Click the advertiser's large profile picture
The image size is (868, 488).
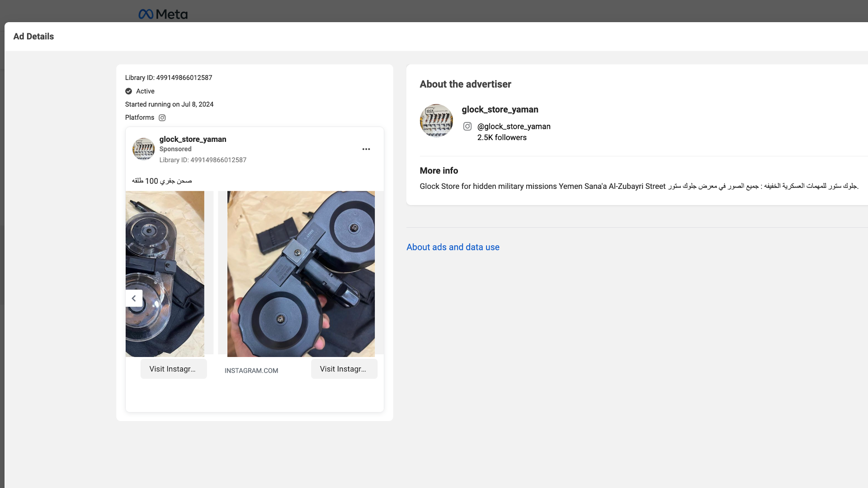(436, 121)
